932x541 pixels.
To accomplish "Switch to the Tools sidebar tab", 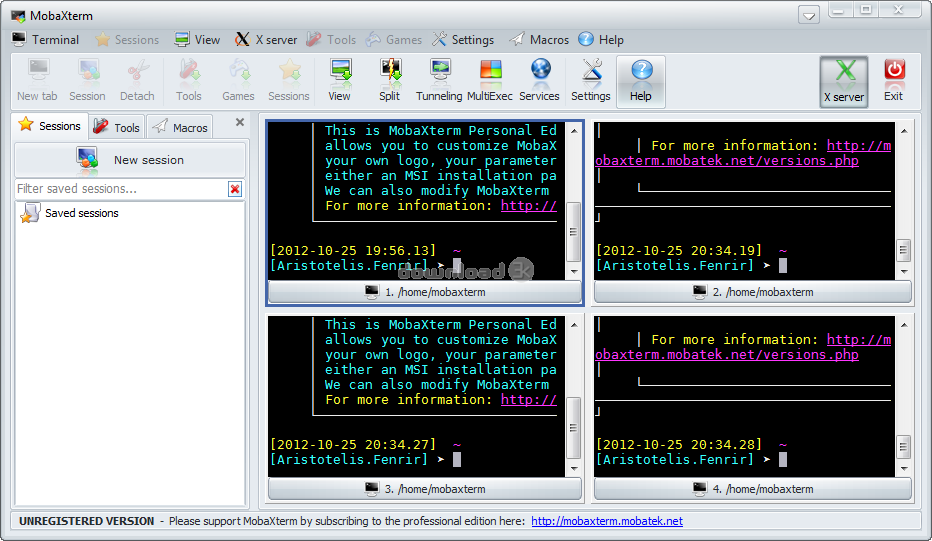I will [117, 127].
